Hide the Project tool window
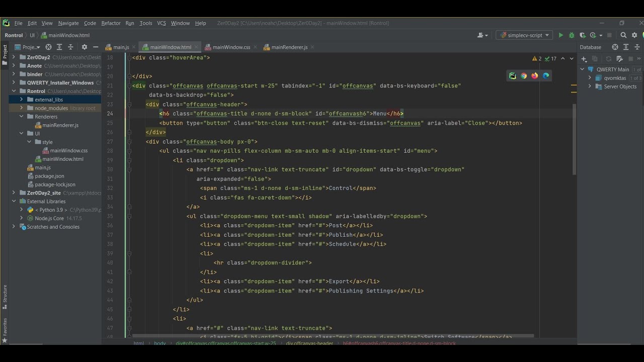Viewport: 644px width, 362px height. tap(95, 47)
